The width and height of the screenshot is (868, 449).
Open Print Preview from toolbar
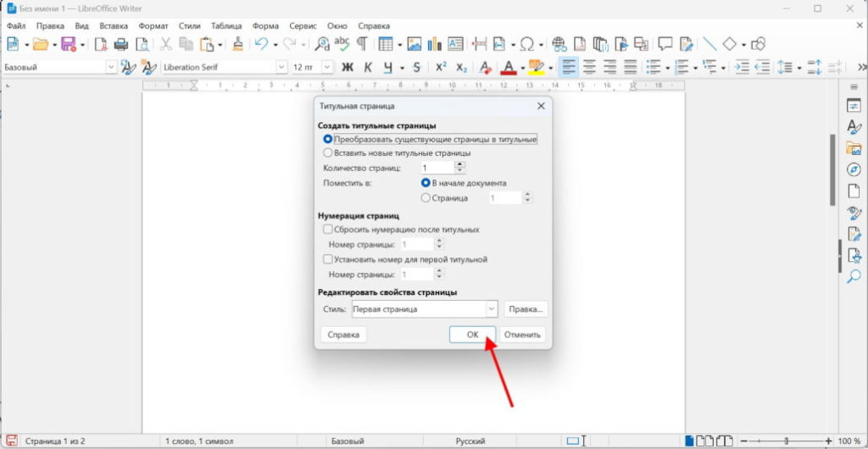[x=142, y=44]
